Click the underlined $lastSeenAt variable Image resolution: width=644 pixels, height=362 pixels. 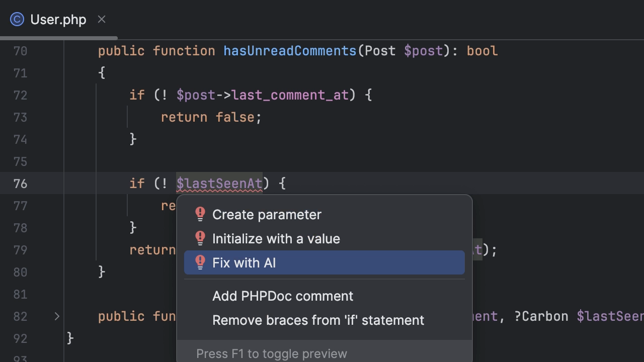[x=219, y=184]
